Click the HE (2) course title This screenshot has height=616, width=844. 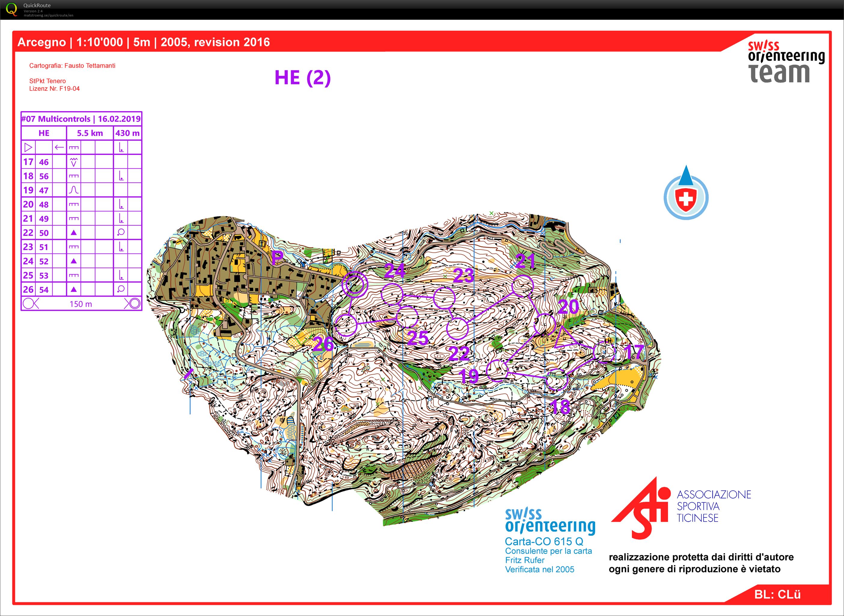coord(303,77)
